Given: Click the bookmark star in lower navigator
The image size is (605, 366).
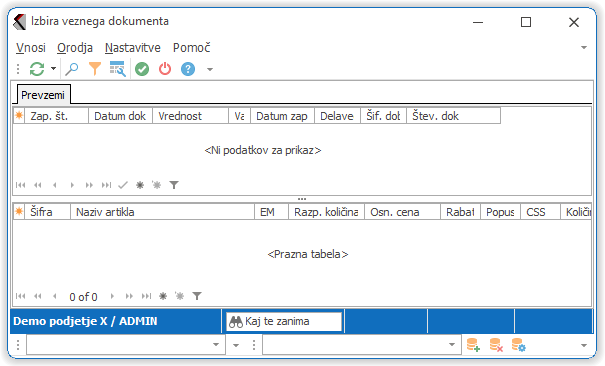Looking at the screenshot, I should point(163,296).
